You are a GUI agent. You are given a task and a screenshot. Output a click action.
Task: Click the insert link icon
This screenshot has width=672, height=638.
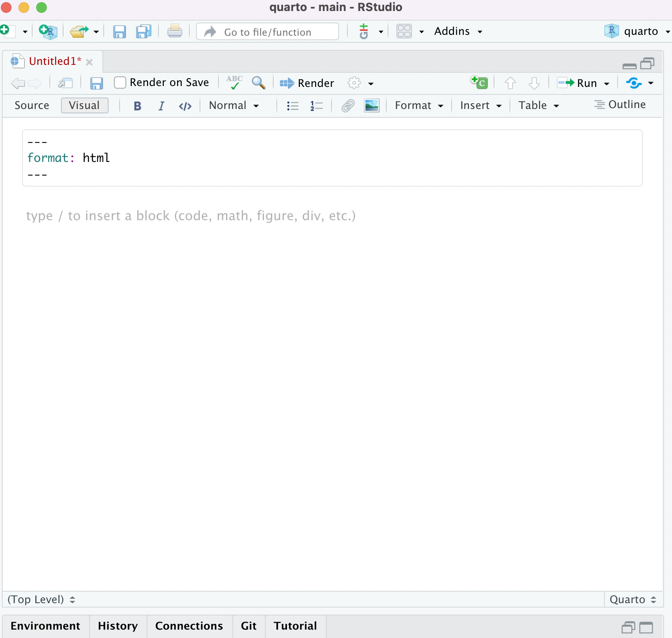point(348,106)
